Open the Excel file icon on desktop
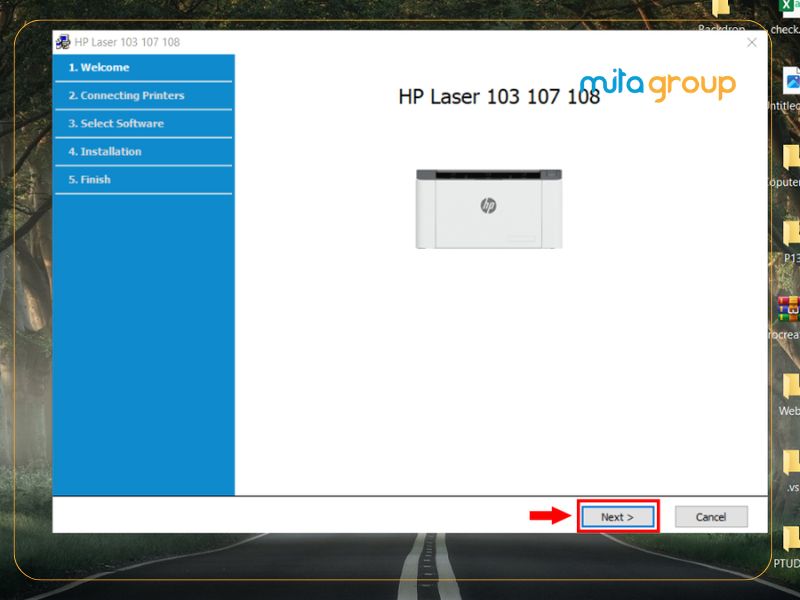800x600 pixels. click(790, 8)
